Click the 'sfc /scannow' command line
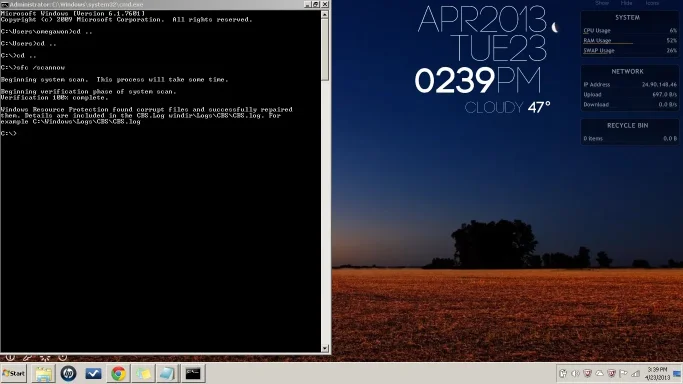Image resolution: width=683 pixels, height=384 pixels. pos(33,67)
